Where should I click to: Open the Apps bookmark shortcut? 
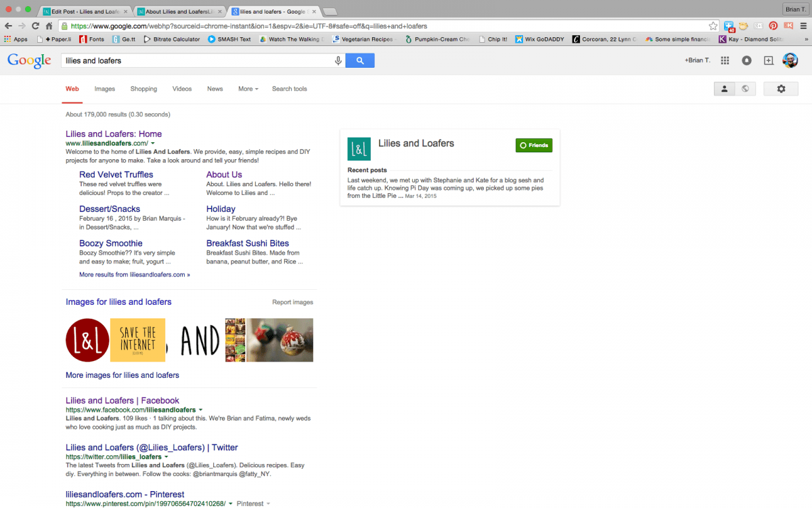click(x=16, y=39)
